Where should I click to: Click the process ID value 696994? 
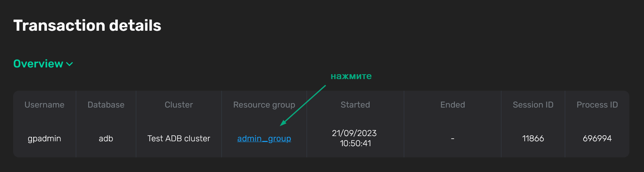[597, 139]
